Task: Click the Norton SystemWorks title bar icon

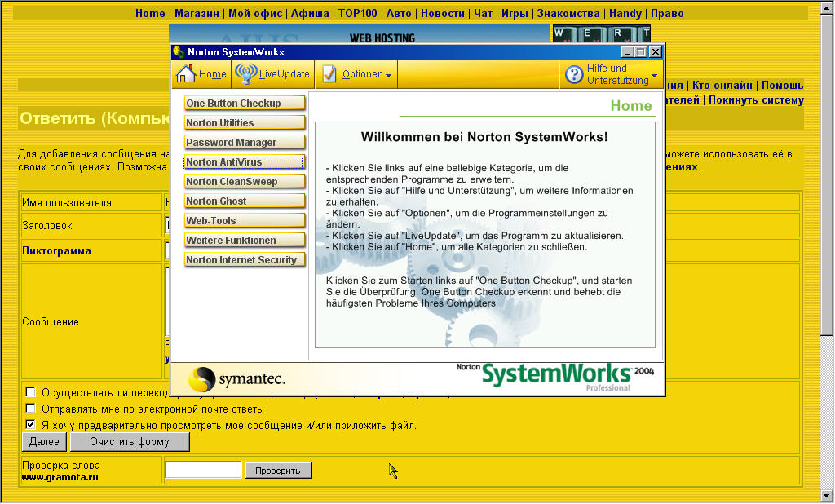Action: [x=179, y=51]
